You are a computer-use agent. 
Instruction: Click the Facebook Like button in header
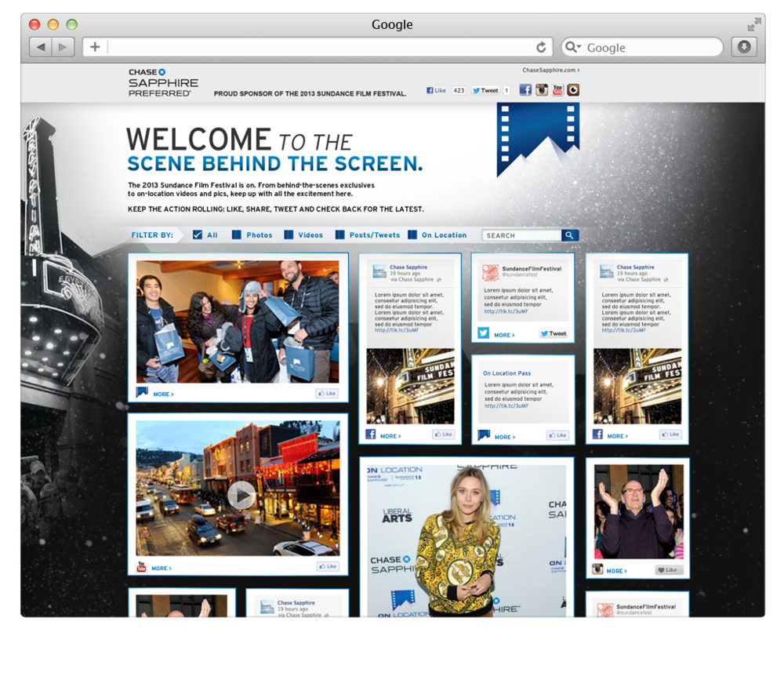click(436, 90)
